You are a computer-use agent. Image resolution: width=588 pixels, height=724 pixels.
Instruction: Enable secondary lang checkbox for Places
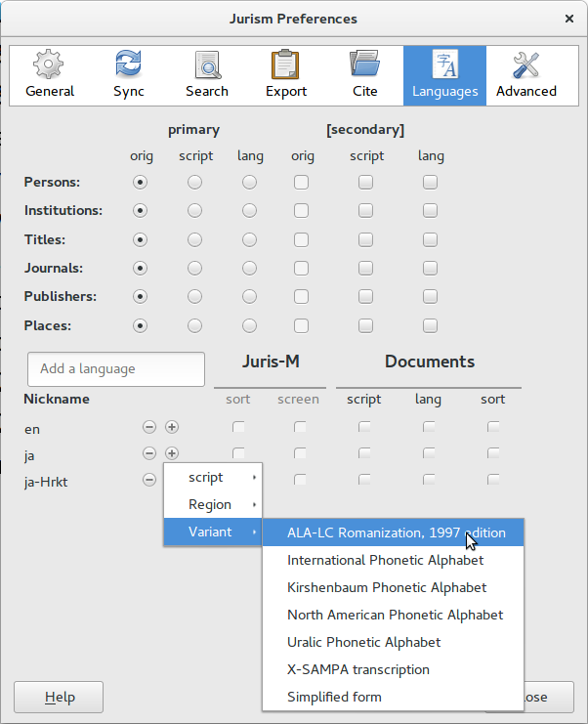[x=430, y=325]
